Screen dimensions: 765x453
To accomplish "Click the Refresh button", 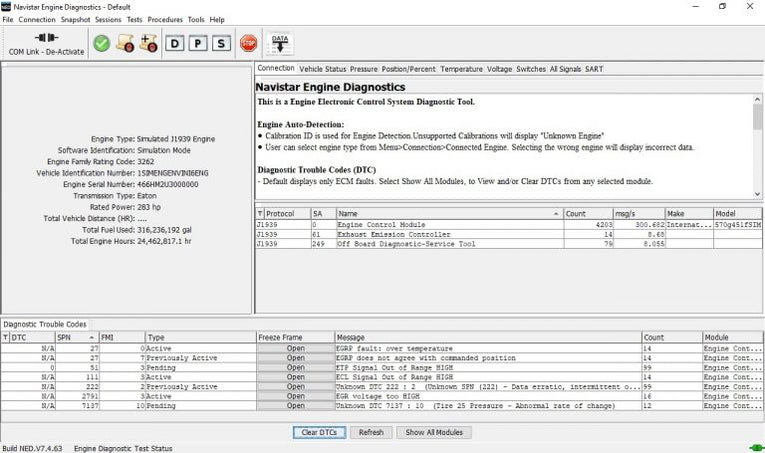I will pos(371,433).
